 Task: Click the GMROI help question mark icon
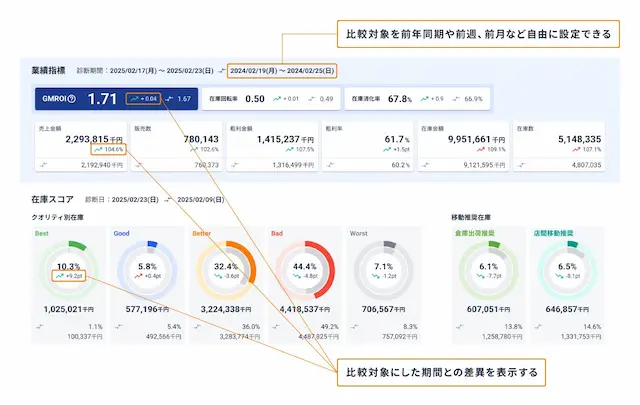[71, 99]
